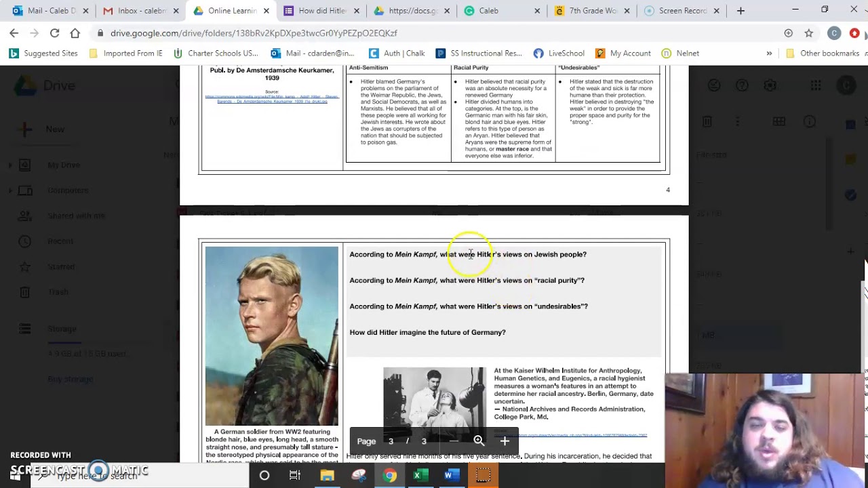Bookmark this page with the star icon
The image size is (868, 488).
click(x=808, y=33)
